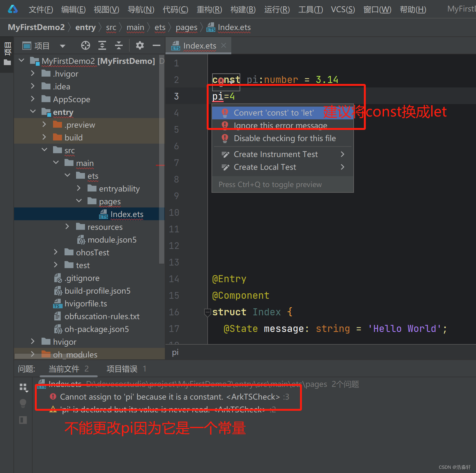Switch to the 当前文件 problems tab
The image size is (476, 473).
pos(68,369)
